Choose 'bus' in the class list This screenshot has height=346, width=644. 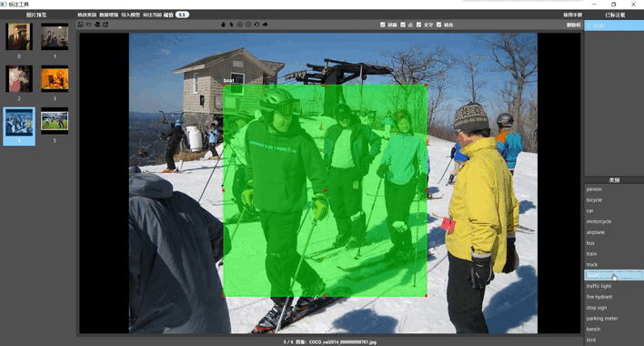coord(614,243)
